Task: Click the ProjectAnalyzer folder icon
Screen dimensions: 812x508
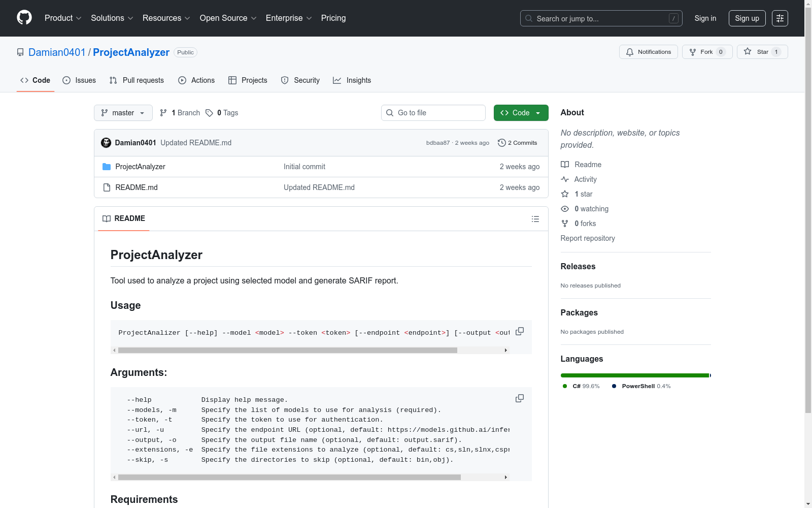Action: pos(107,167)
